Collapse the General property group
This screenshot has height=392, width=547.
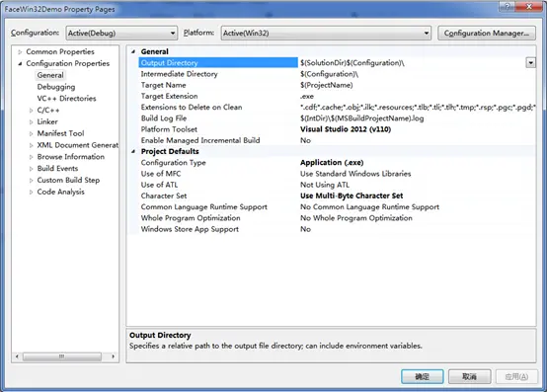tap(133, 51)
